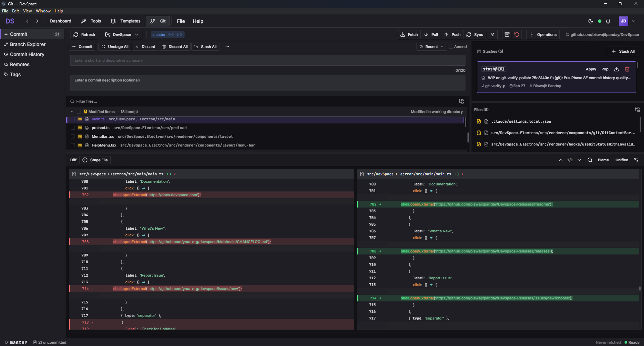The image size is (644, 346).
Task: Click the red undo/reset icon
Action: [x=517, y=35]
